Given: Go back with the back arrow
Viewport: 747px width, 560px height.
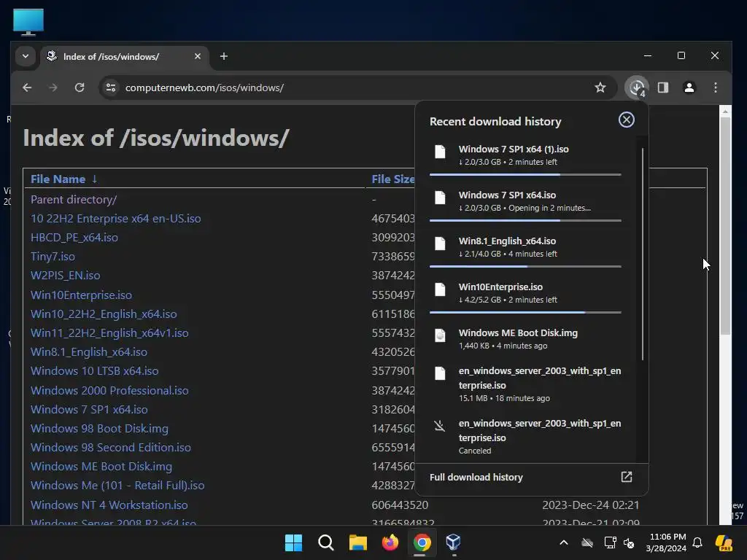Looking at the screenshot, I should [x=27, y=87].
